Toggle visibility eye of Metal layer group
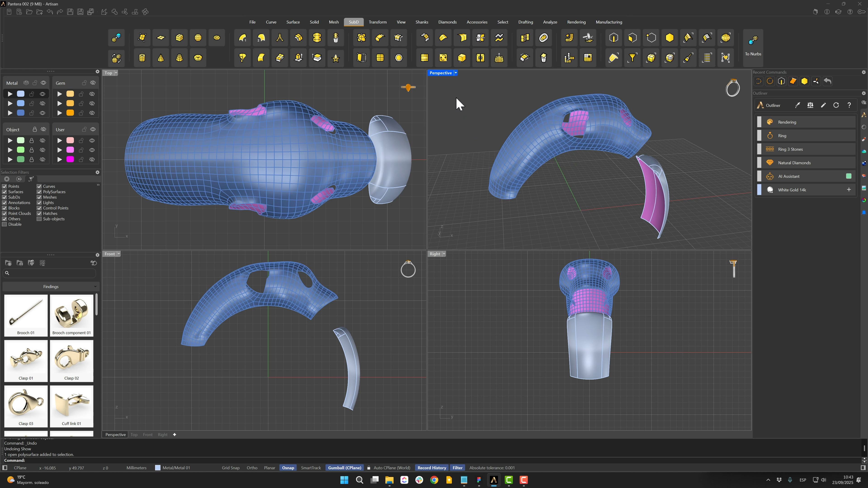 (43, 83)
